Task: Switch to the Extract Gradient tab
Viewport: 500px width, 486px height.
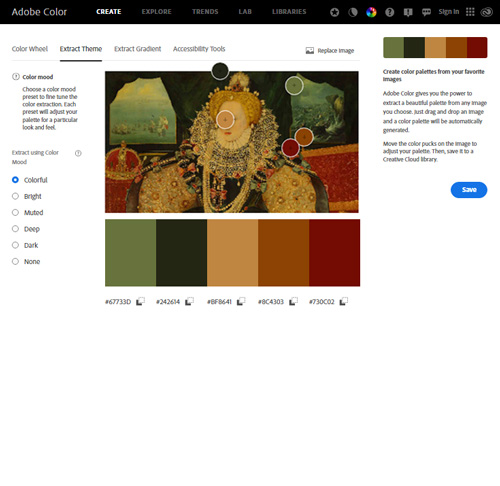Action: point(137,49)
